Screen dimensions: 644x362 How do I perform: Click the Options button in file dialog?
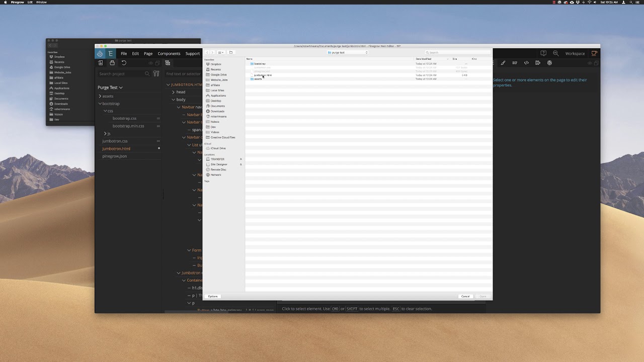click(x=213, y=296)
